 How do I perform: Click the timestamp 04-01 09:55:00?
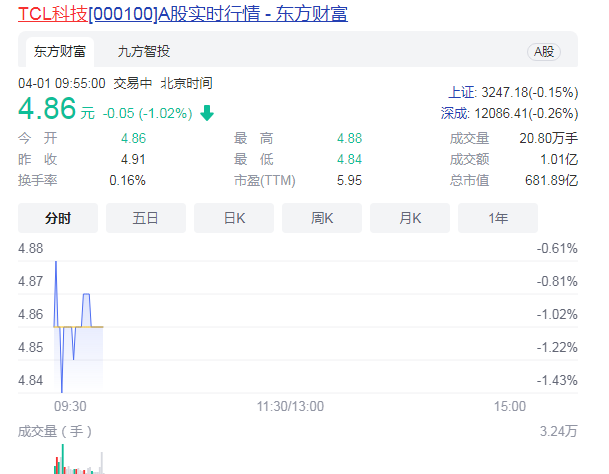point(62,84)
